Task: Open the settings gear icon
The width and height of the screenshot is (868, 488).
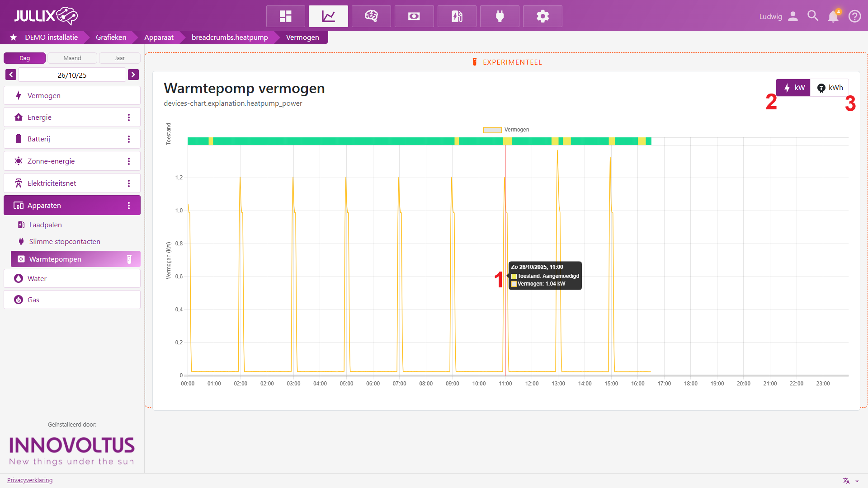Action: pyautogui.click(x=542, y=16)
